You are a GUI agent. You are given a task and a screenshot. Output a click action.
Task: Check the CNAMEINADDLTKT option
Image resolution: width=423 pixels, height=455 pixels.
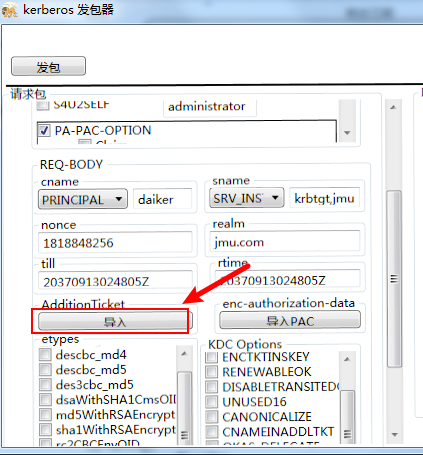(x=211, y=432)
